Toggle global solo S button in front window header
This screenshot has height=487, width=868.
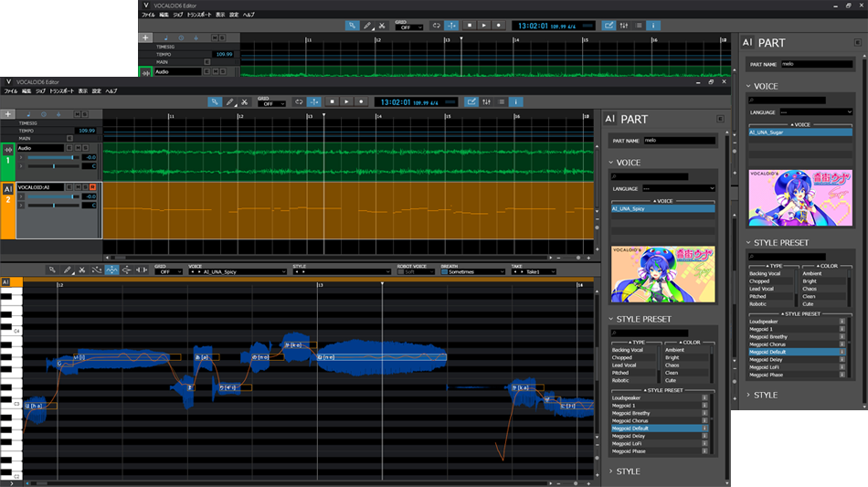[x=85, y=114]
